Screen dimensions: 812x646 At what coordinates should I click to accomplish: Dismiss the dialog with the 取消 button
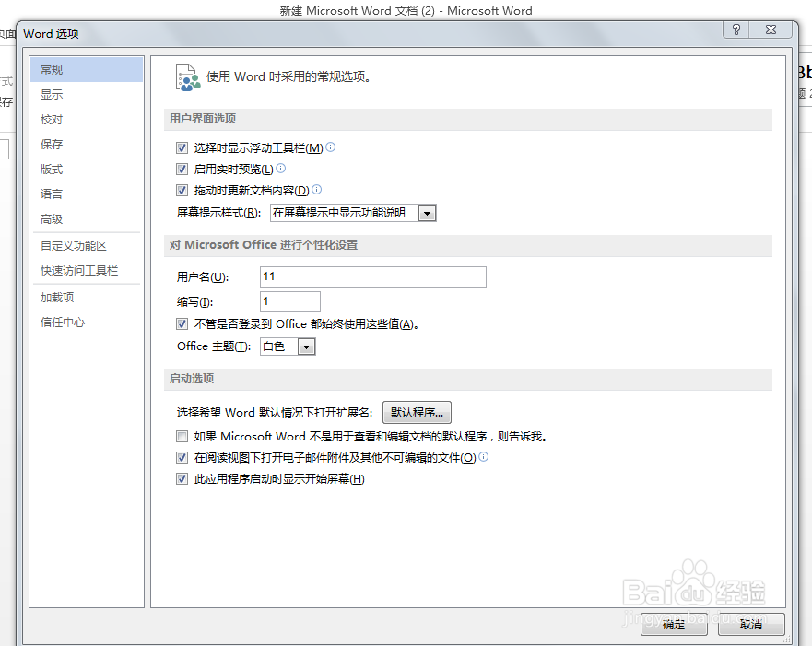[751, 625]
